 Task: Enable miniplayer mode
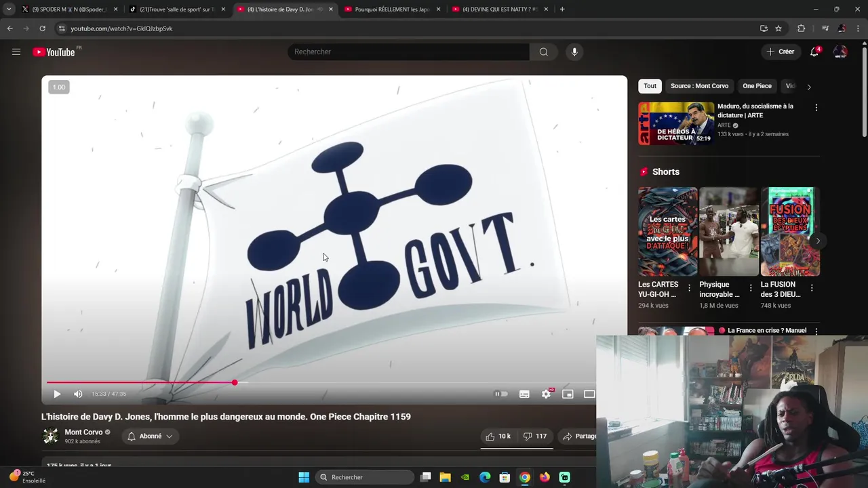pos(568,394)
